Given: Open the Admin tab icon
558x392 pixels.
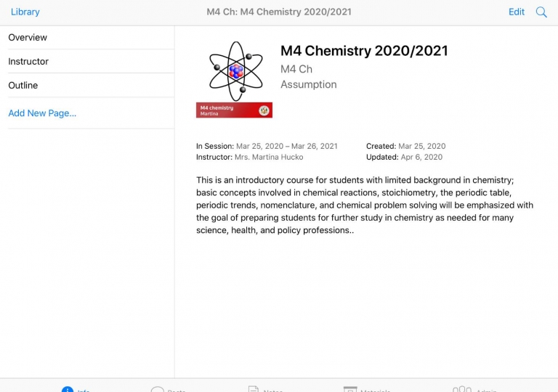Looking at the screenshot, I should pyautogui.click(x=462, y=389).
